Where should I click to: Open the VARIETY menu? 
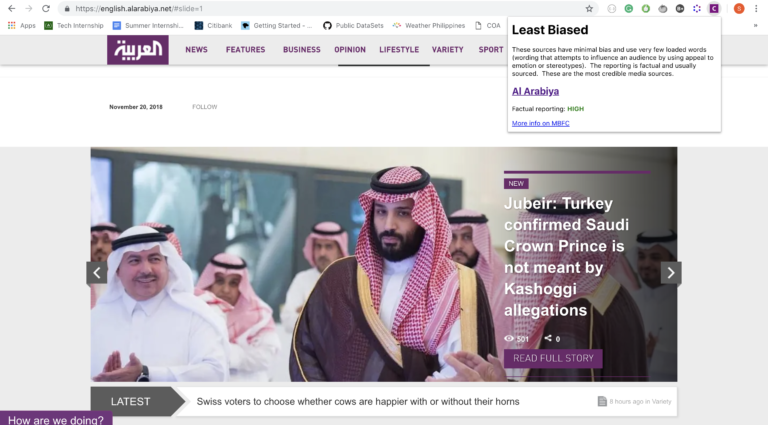pyautogui.click(x=448, y=49)
